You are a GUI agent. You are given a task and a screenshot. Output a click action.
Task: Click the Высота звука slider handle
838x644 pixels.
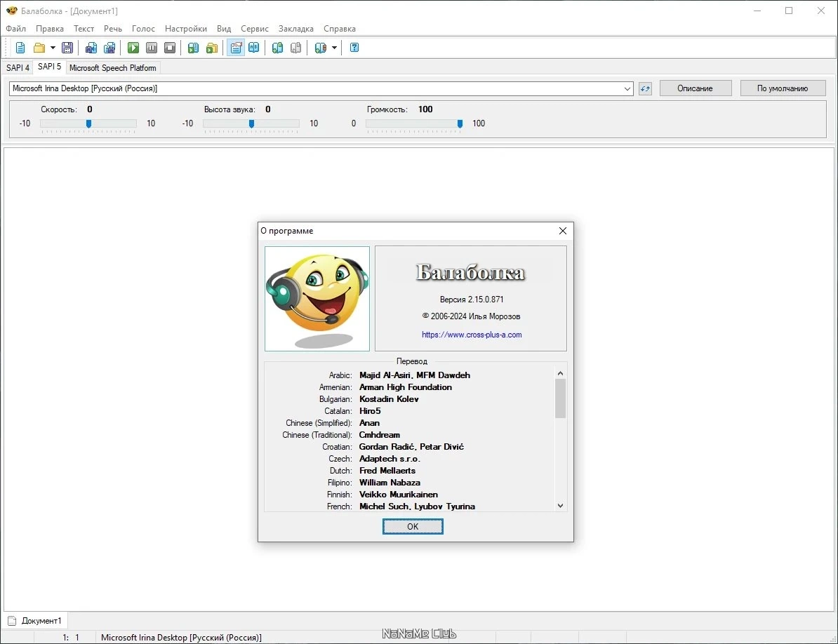(x=252, y=124)
